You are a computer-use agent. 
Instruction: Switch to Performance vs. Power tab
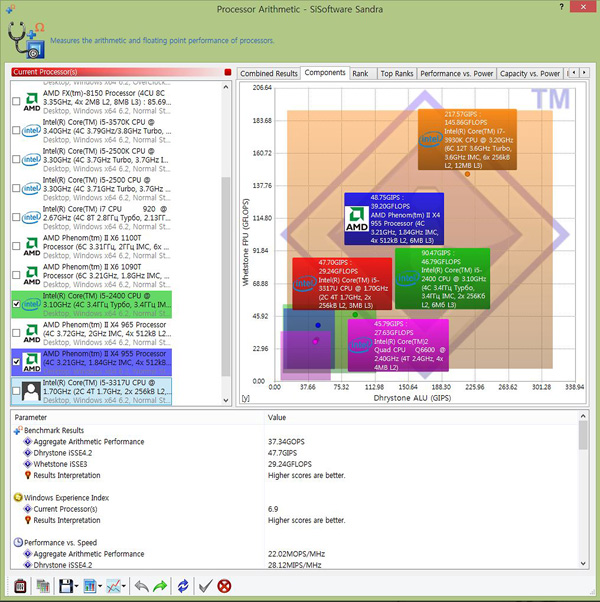click(456, 73)
